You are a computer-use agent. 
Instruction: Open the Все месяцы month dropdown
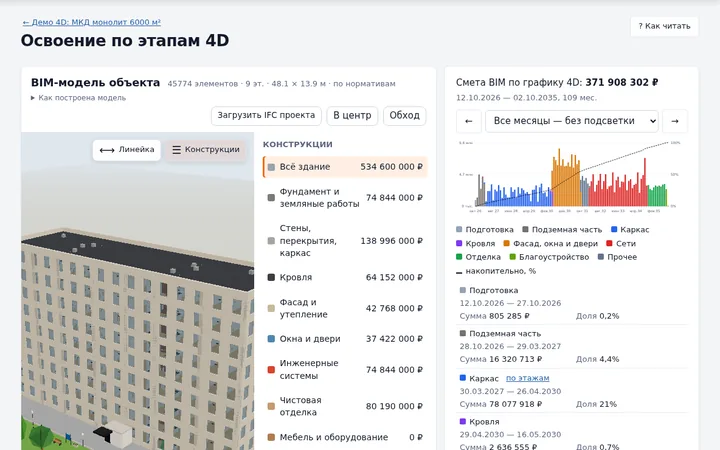click(572, 121)
